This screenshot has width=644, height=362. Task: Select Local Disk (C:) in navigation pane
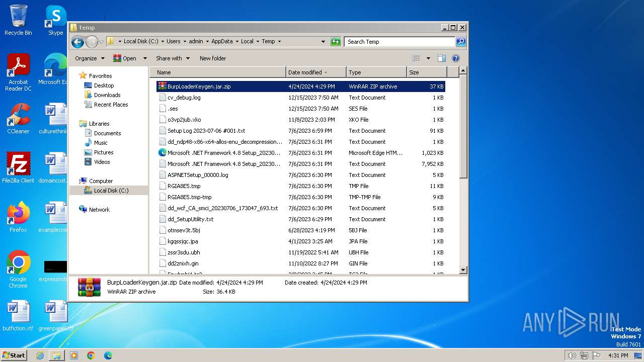pyautogui.click(x=111, y=191)
